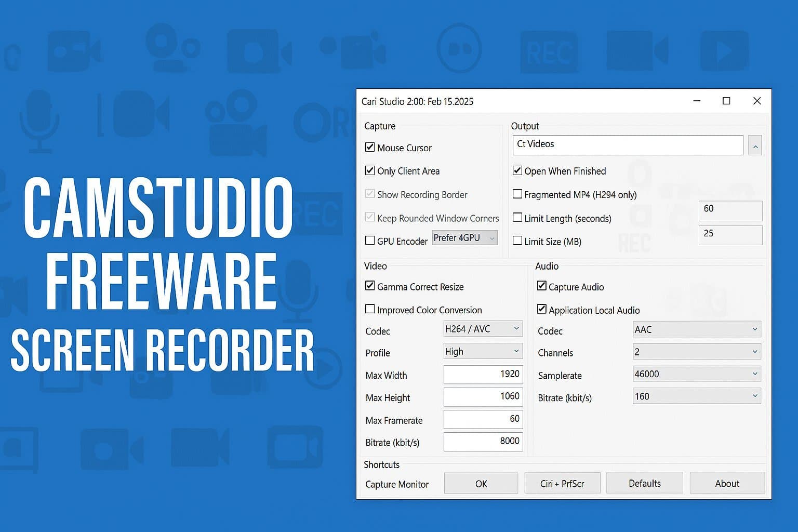798x532 pixels.
Task: Click the Ct Videos output path field
Action: pyautogui.click(x=627, y=144)
